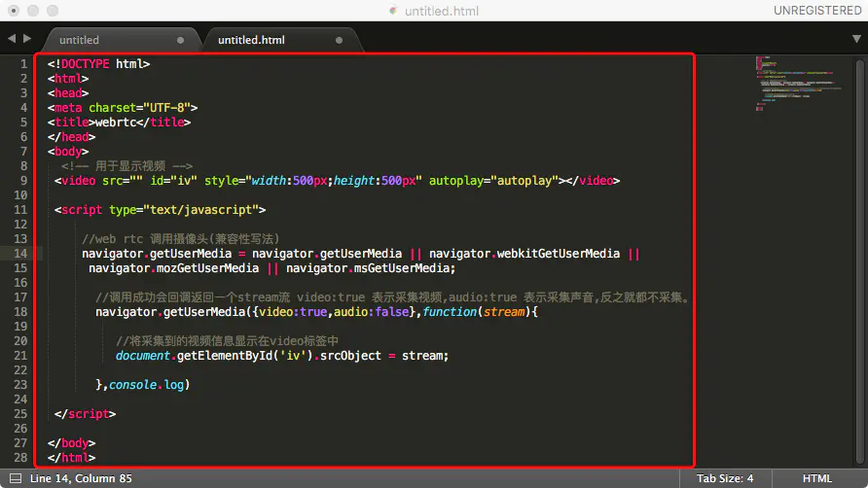868x488 pixels.
Task: Click the web rtc comment on line 13
Action: pos(181,238)
